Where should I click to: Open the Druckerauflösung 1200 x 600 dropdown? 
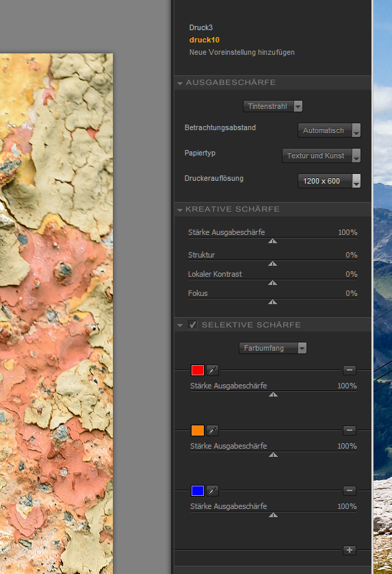point(329,181)
